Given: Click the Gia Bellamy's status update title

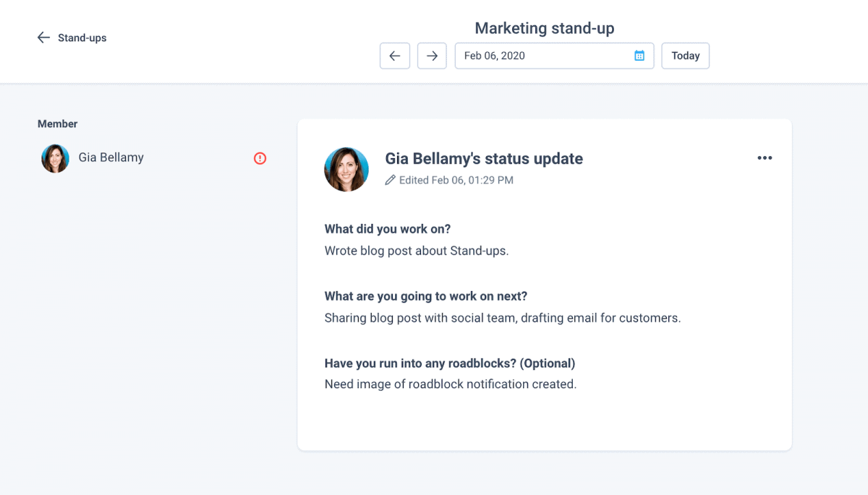Looking at the screenshot, I should 483,158.
